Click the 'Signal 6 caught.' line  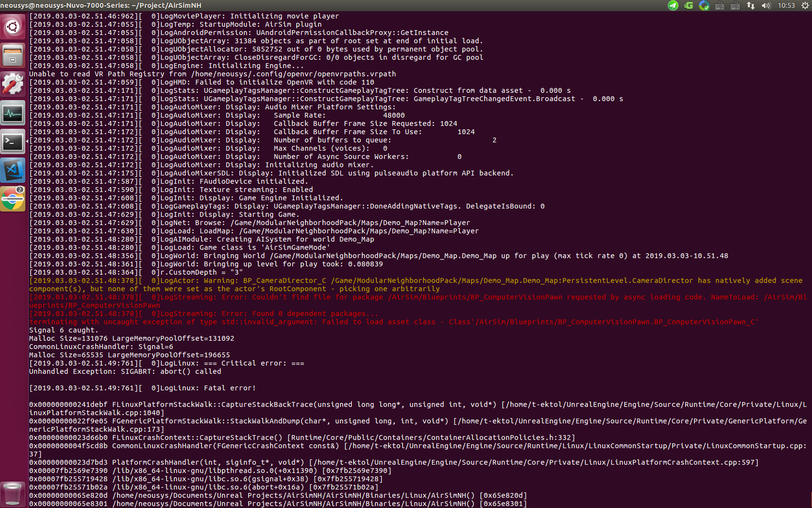[x=64, y=330]
